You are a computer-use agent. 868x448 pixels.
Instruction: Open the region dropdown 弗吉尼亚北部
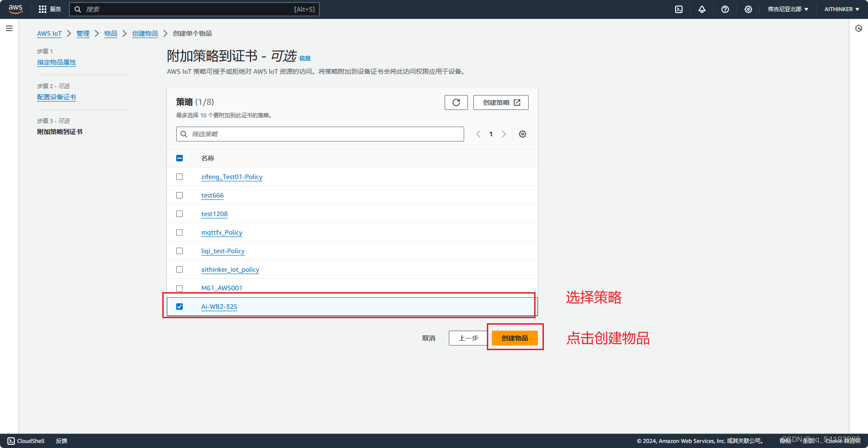pyautogui.click(x=788, y=9)
